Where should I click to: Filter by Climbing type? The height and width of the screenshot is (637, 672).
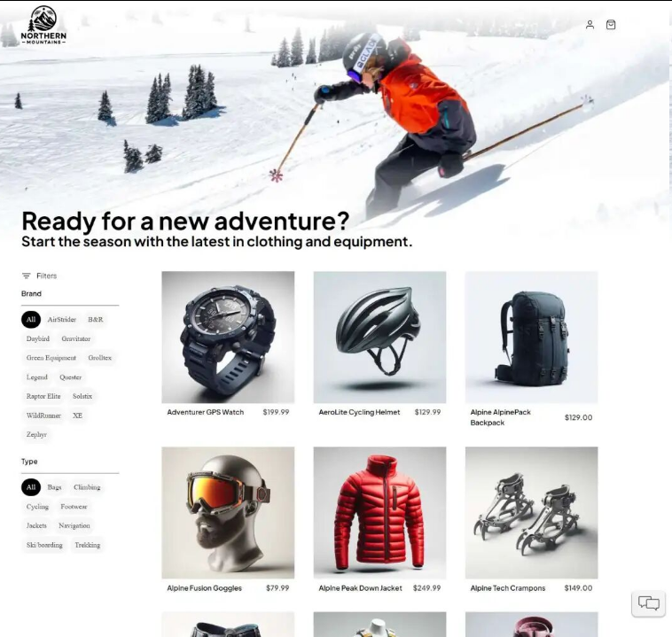tap(87, 487)
